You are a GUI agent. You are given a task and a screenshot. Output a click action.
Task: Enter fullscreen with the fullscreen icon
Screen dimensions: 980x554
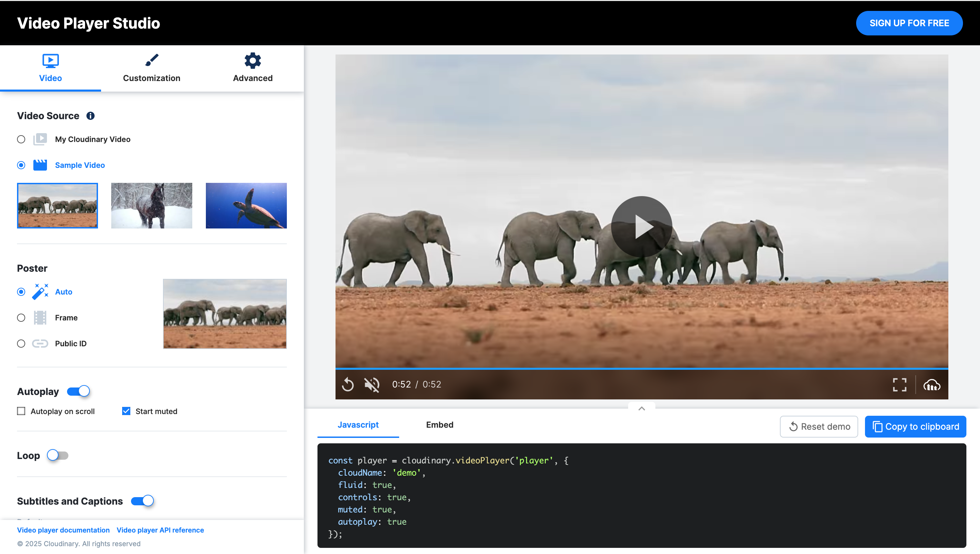899,384
